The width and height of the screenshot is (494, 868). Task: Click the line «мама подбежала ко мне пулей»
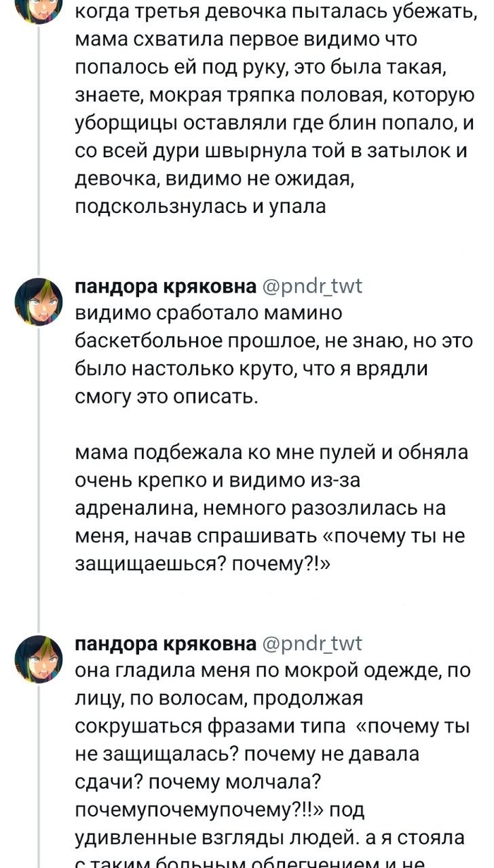272,452
